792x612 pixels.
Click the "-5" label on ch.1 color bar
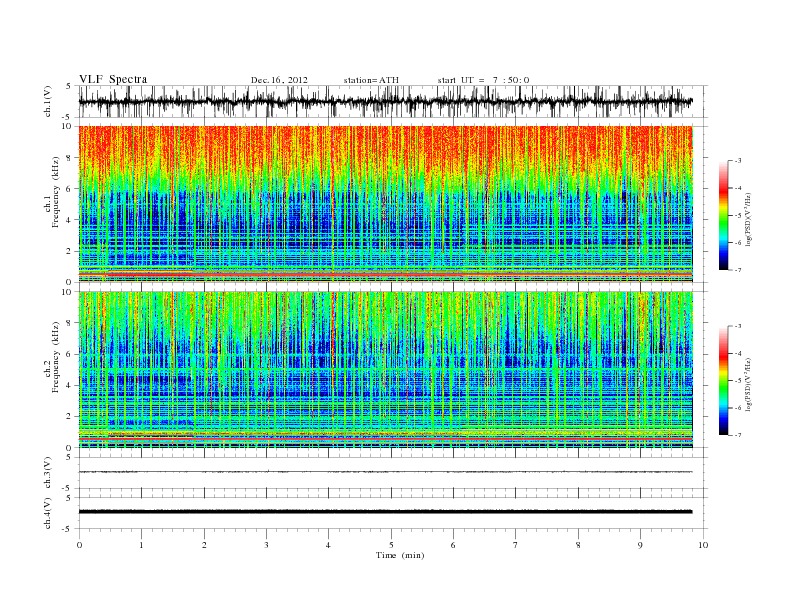point(738,216)
